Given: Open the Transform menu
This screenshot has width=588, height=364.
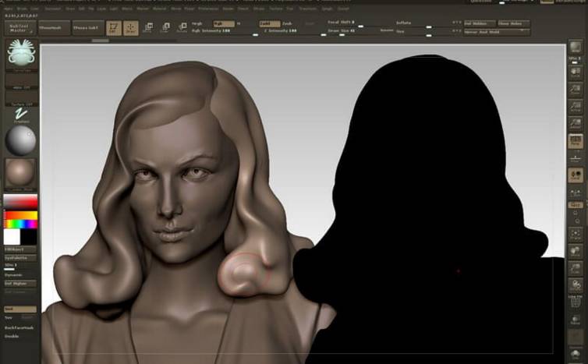Looking at the screenshot, I should click(307, 9).
